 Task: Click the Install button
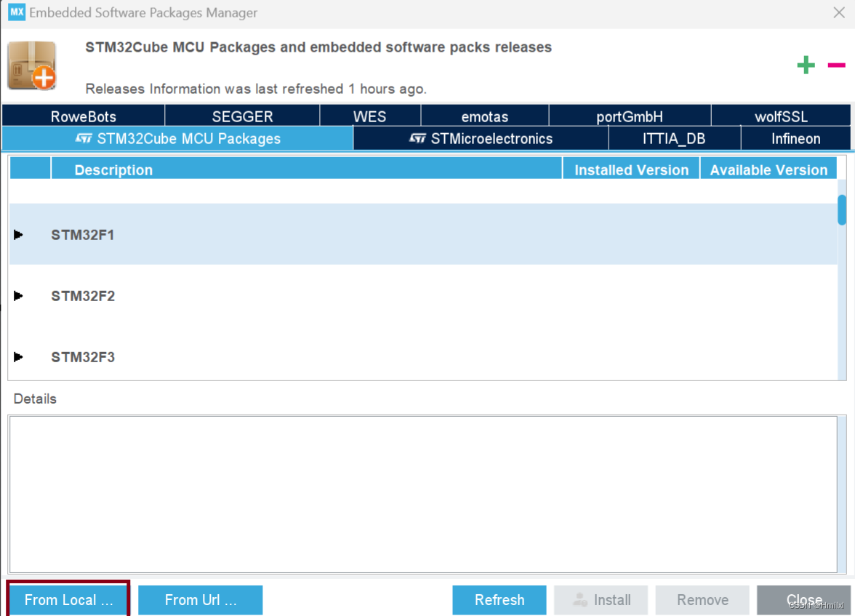[601, 599]
